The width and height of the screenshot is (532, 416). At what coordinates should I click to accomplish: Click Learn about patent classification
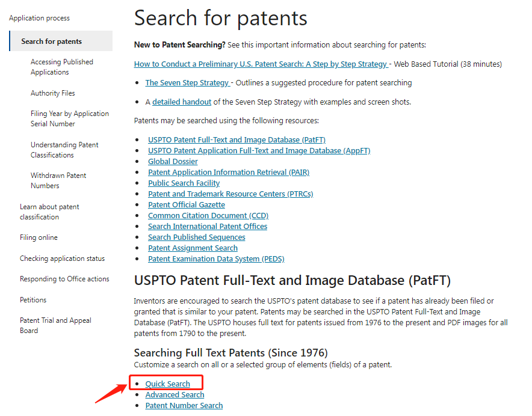pyautogui.click(x=49, y=212)
